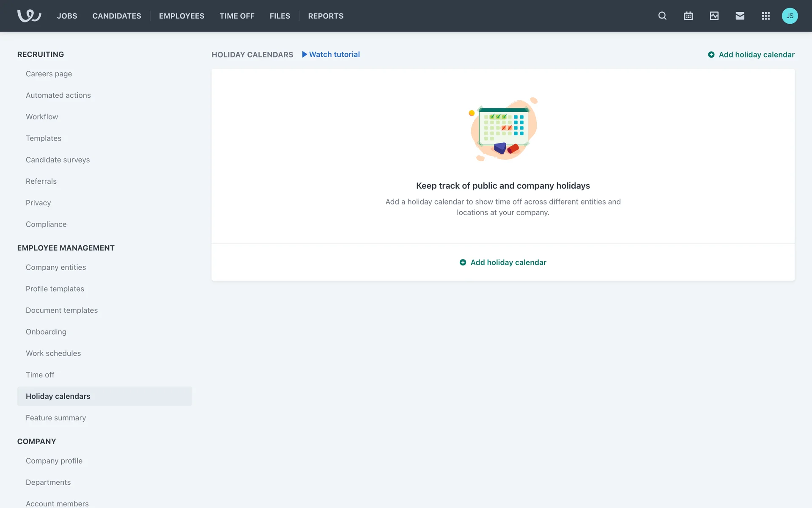Open the apps grid icon
The width and height of the screenshot is (812, 508).
(x=765, y=16)
